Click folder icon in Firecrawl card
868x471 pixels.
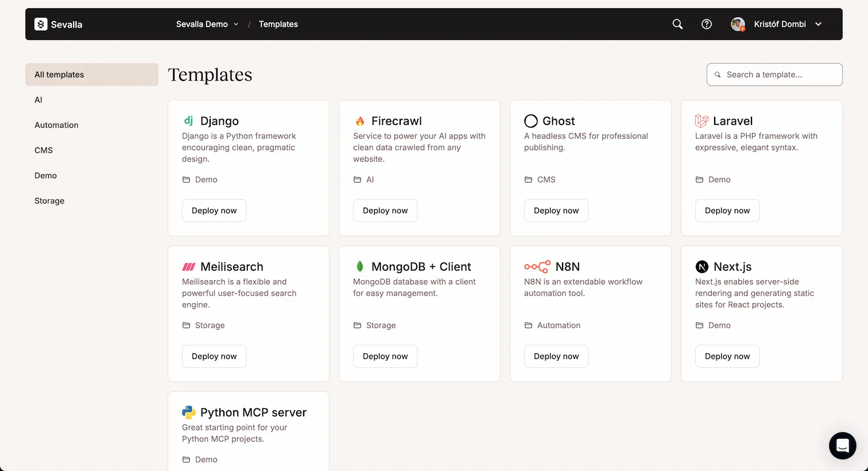click(x=357, y=180)
